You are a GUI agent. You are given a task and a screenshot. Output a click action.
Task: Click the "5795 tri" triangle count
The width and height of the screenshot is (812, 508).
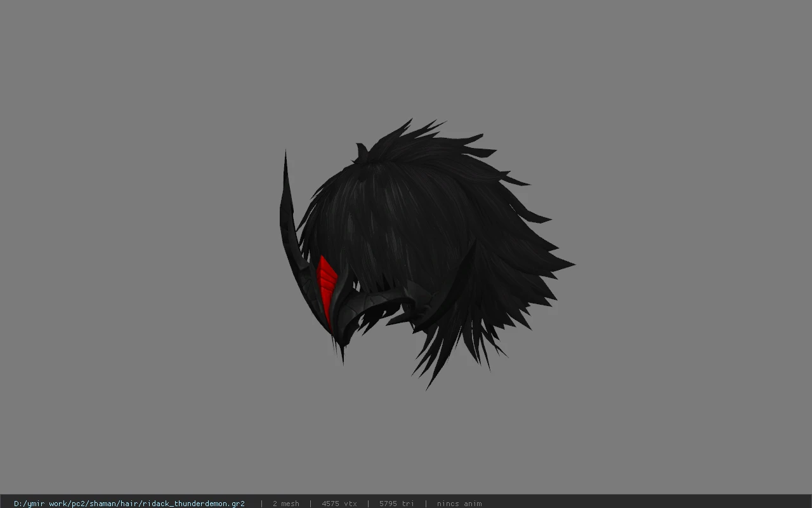point(396,504)
